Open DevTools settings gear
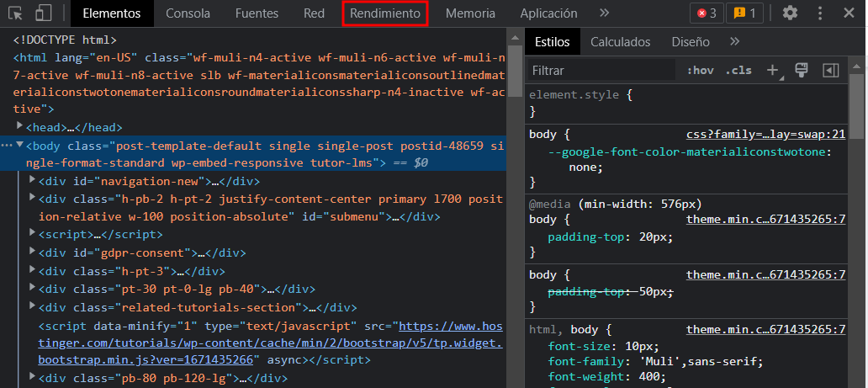The width and height of the screenshot is (868, 388). click(x=790, y=13)
